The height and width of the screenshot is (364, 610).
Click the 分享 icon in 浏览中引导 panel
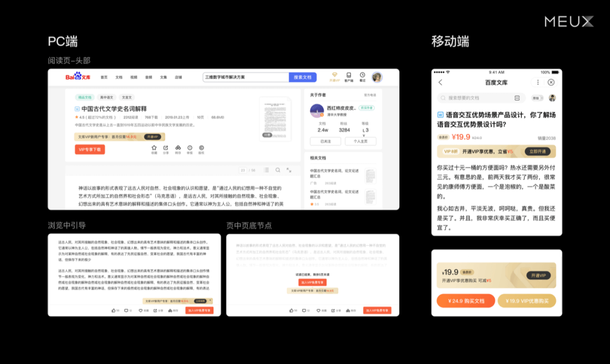pos(155,310)
